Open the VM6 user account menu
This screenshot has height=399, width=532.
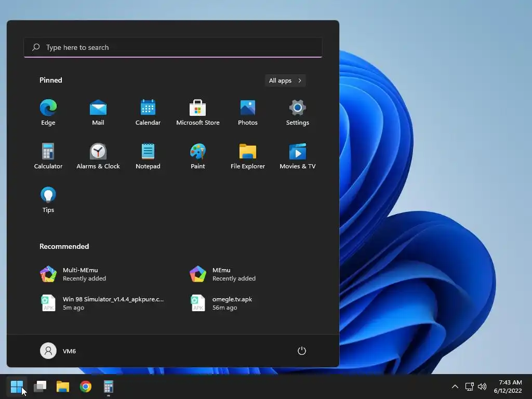[x=58, y=351]
